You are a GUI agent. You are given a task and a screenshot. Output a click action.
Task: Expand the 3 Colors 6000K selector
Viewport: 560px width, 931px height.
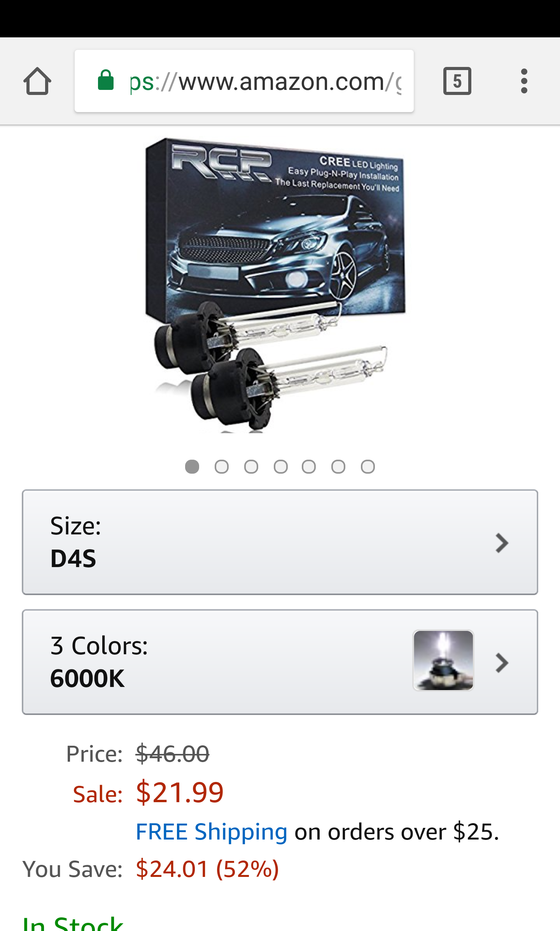(280, 662)
